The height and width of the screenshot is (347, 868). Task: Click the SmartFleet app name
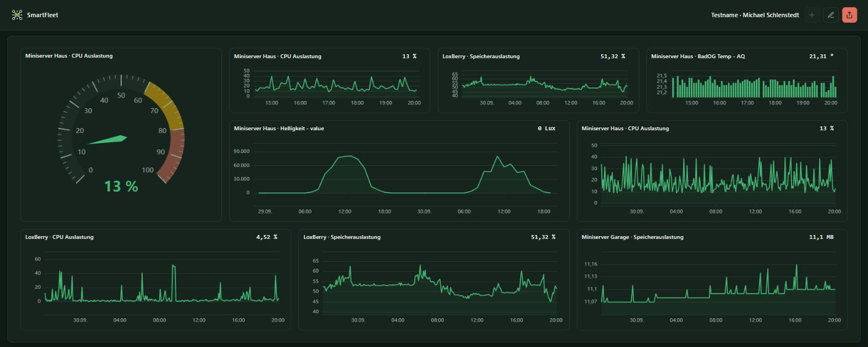43,15
